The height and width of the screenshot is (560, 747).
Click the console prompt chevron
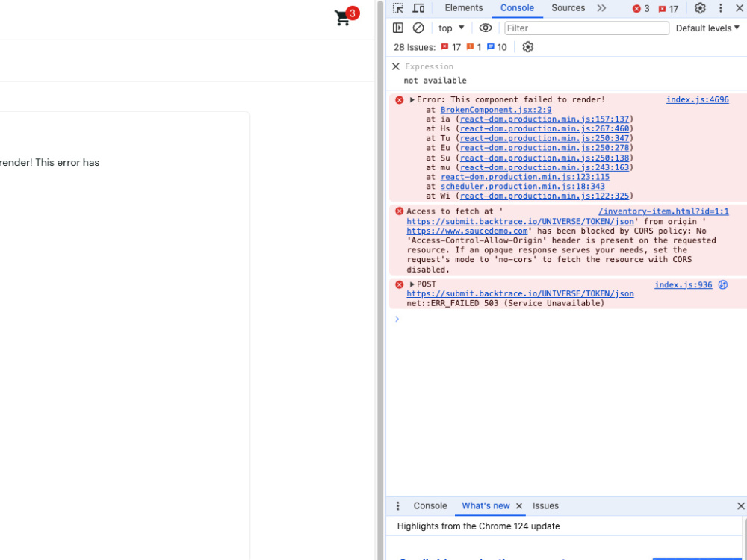tap(397, 319)
